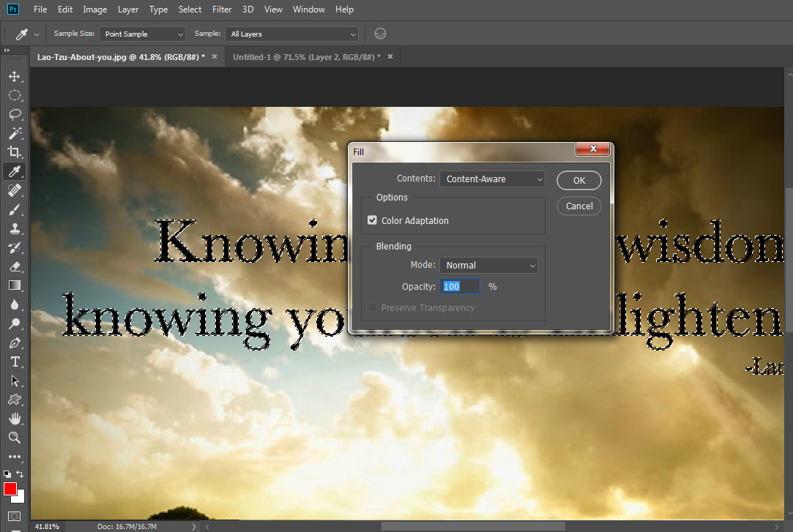
Task: Close the Lao-Tzu-About-you.jpg tab
Action: 215,56
